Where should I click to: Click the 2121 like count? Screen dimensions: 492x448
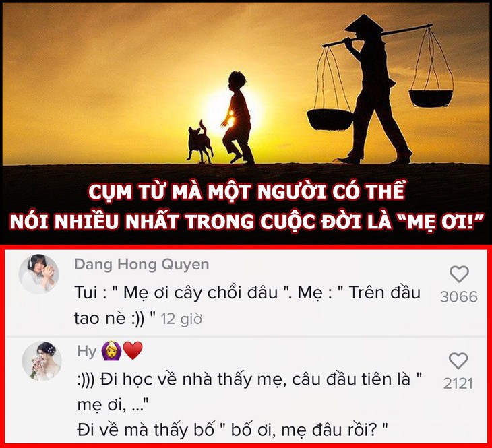click(x=458, y=383)
